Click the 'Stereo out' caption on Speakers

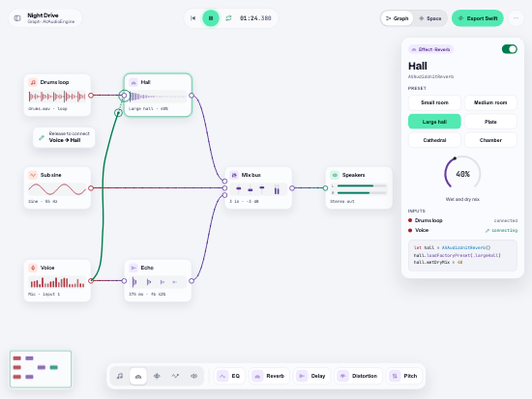click(x=342, y=201)
